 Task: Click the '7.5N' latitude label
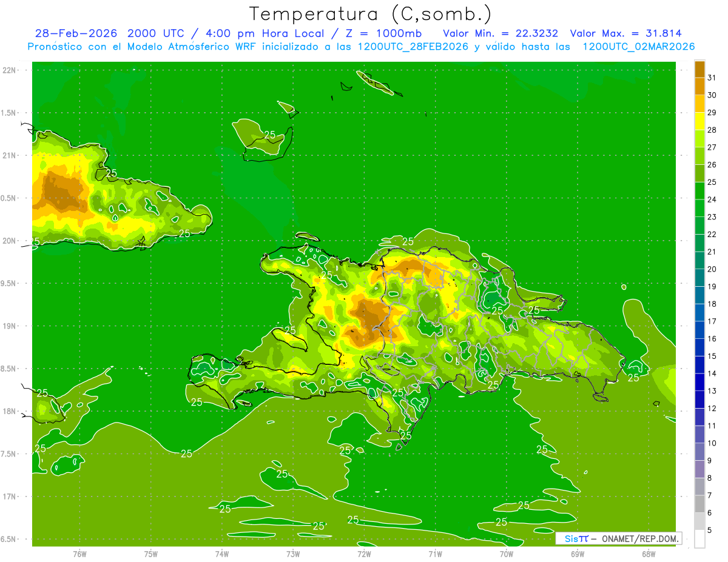(x=9, y=454)
